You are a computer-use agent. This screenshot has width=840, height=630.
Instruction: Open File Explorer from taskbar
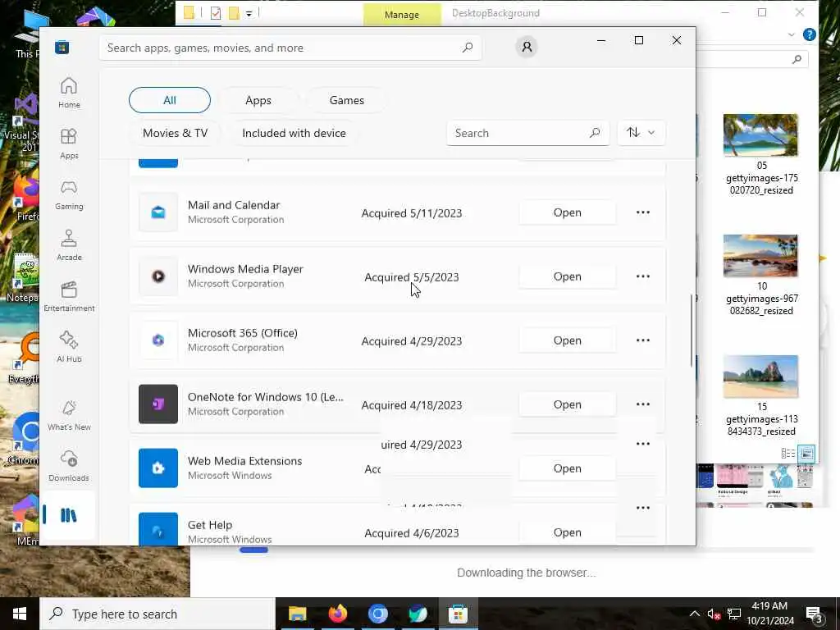297,614
